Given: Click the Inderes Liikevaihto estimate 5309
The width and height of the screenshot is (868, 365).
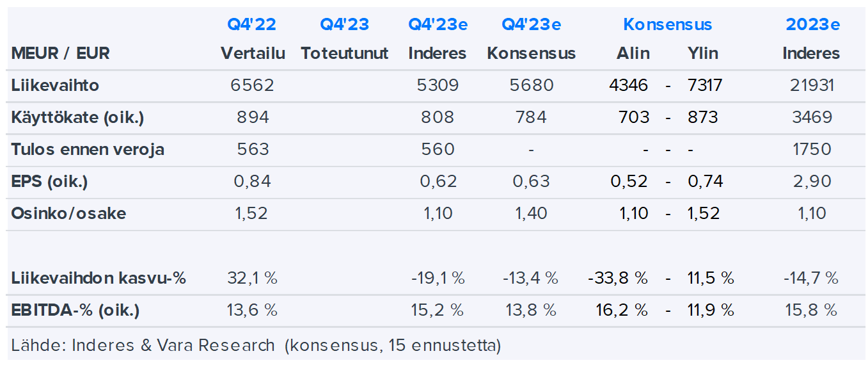Looking at the screenshot, I should (438, 85).
